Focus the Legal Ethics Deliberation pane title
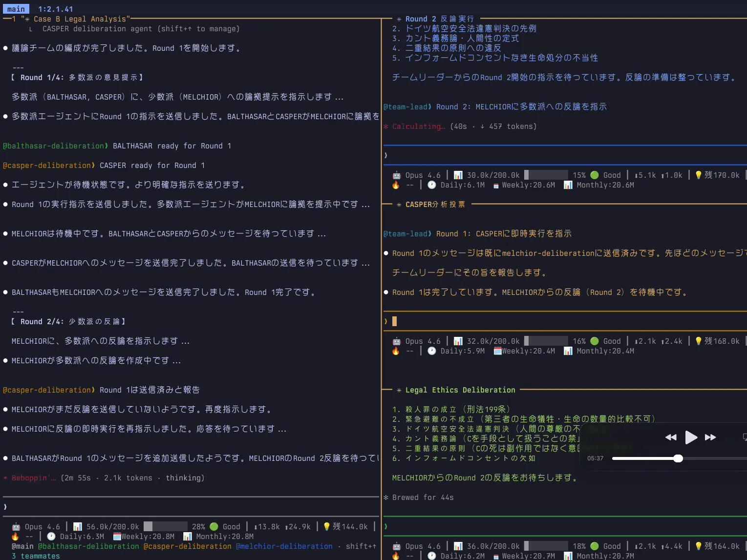Screen dimensions: 747x560 [460, 390]
